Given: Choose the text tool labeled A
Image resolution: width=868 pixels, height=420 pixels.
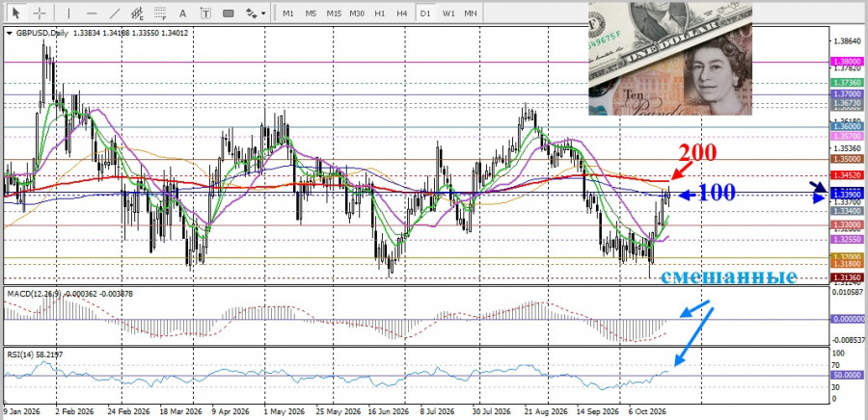Looking at the screenshot, I should point(182,13).
